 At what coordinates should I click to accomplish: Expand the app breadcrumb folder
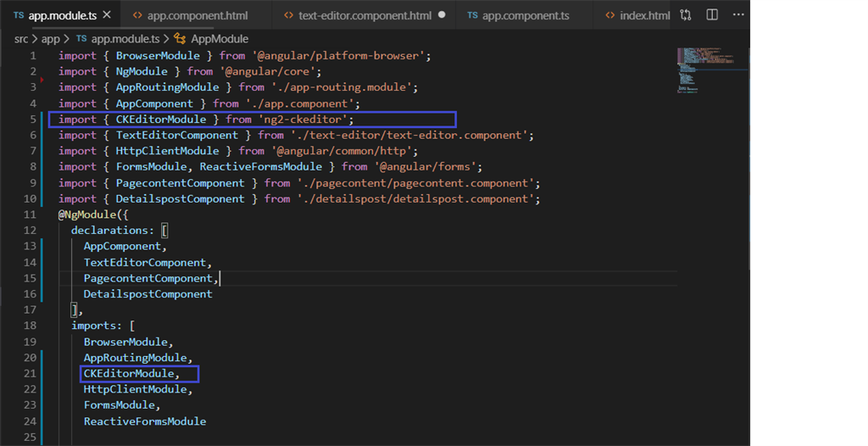50,39
